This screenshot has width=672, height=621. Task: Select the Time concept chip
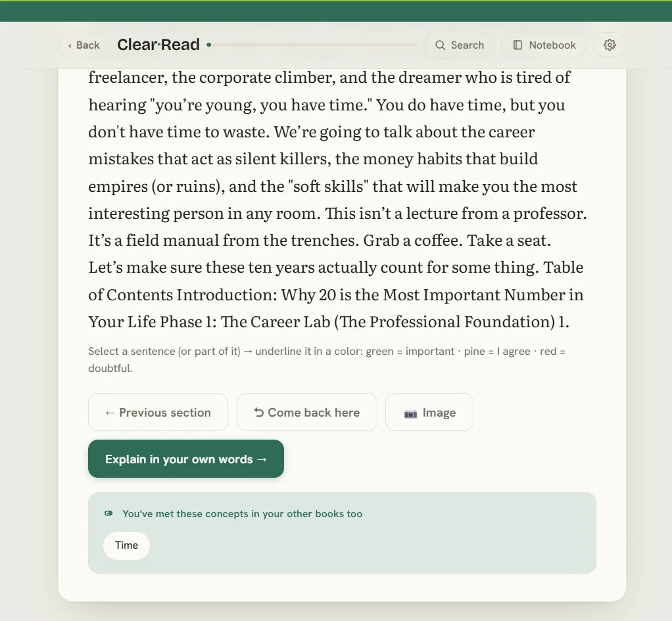tap(126, 545)
